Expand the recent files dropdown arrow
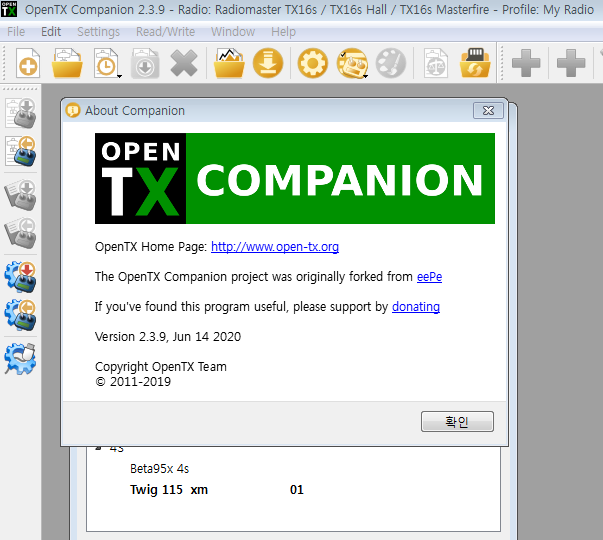The height and width of the screenshot is (540, 603). [x=120, y=76]
